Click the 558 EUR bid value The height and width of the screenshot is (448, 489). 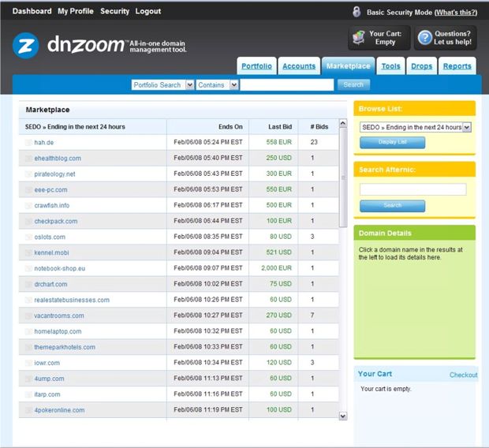(x=278, y=142)
